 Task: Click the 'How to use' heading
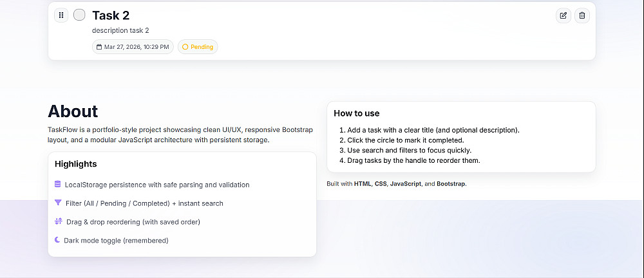(357, 113)
